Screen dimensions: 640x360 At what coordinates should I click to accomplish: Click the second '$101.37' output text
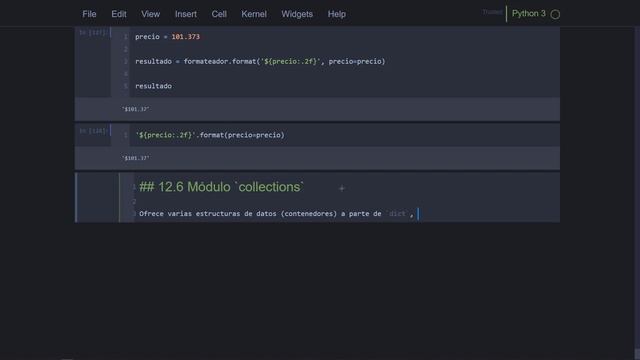(x=136, y=158)
